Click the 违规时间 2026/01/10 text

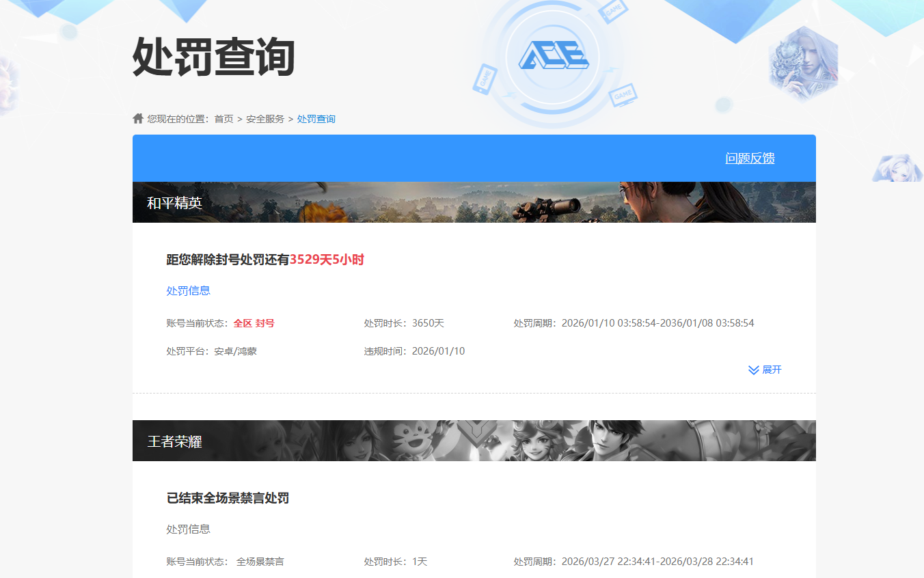coord(414,351)
